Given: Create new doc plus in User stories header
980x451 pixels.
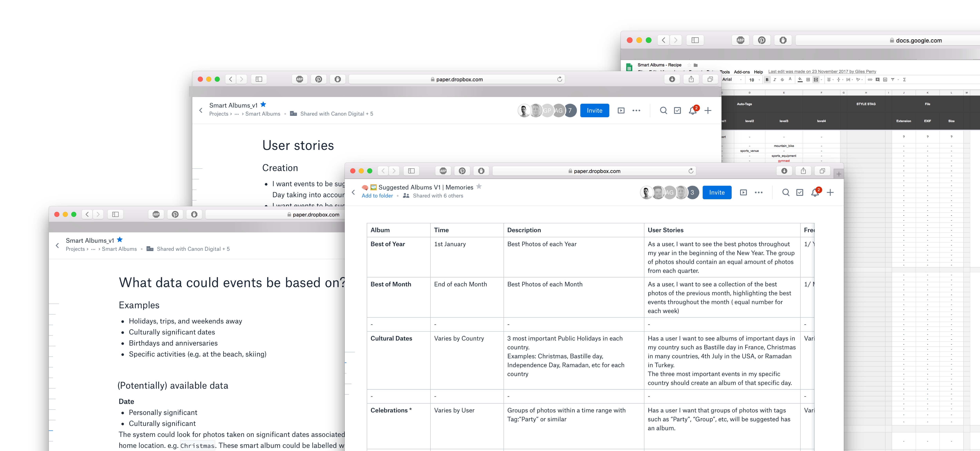Looking at the screenshot, I should click(708, 111).
